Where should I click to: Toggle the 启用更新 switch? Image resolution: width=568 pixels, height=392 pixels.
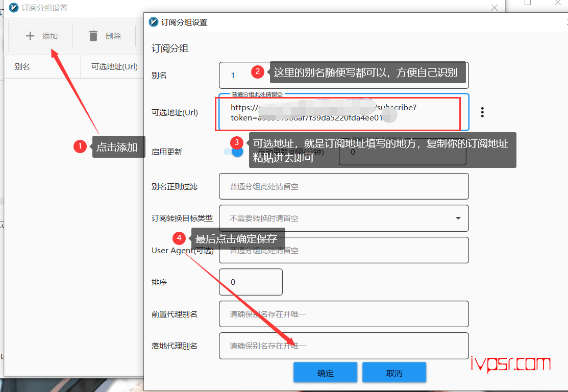pos(234,152)
